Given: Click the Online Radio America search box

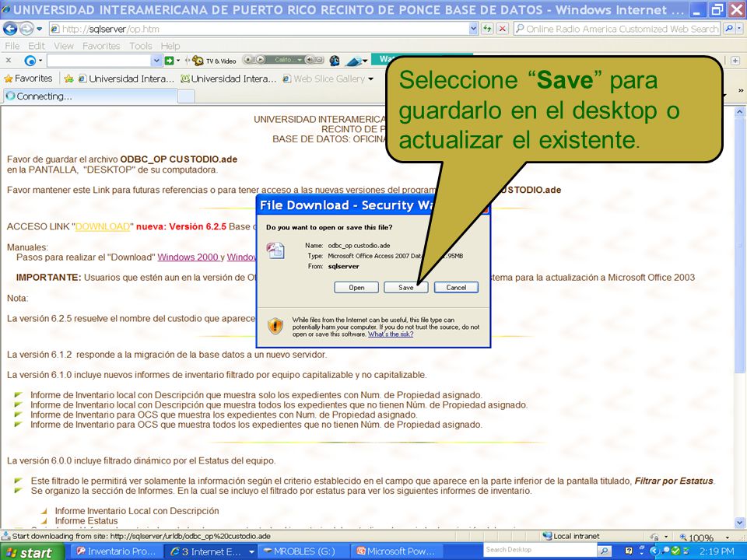Looking at the screenshot, I should pos(617,29).
